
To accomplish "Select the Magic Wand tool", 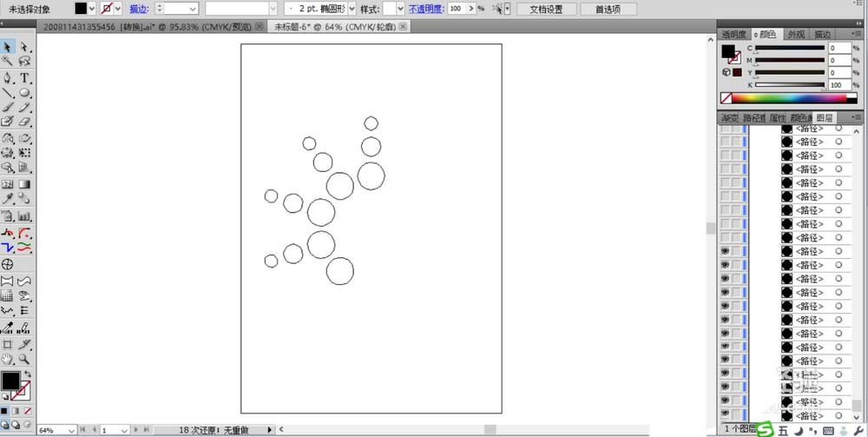I will tap(8, 60).
